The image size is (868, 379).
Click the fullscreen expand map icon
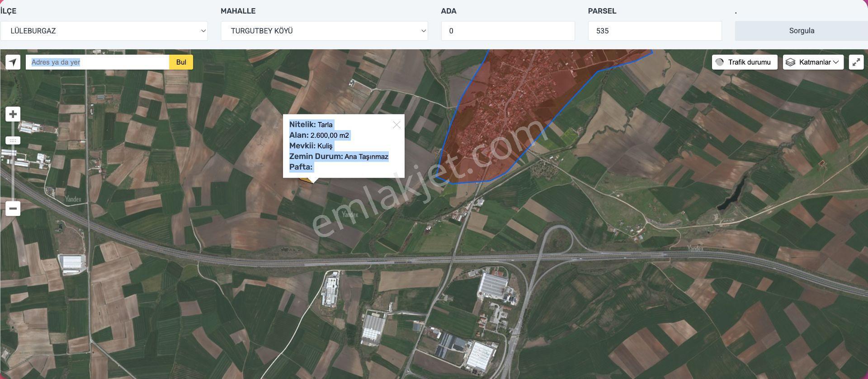coord(856,62)
